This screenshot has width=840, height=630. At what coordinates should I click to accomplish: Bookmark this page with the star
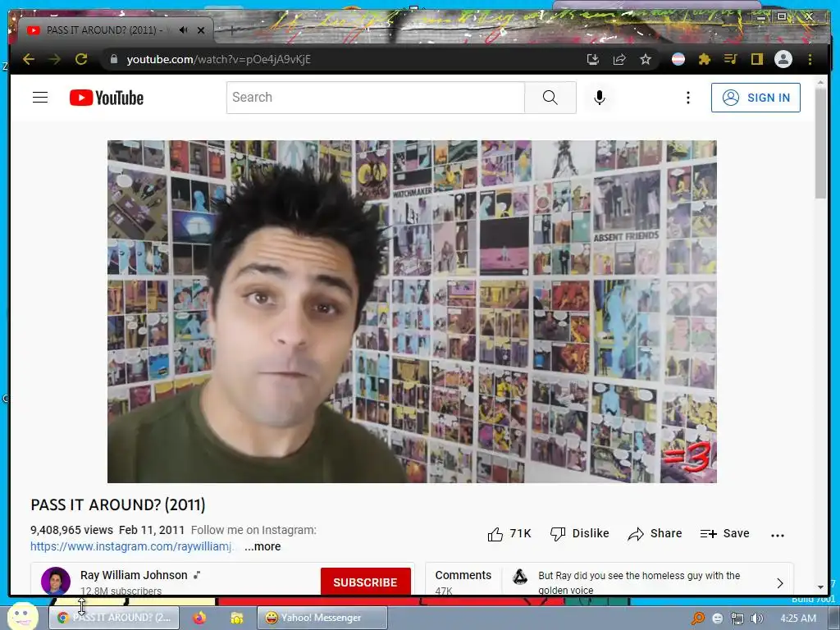point(646,59)
